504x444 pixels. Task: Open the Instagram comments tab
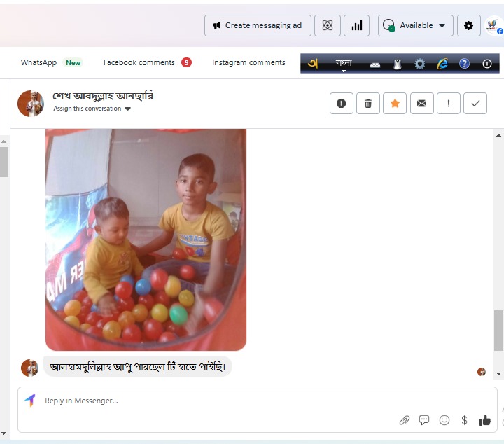click(x=248, y=62)
